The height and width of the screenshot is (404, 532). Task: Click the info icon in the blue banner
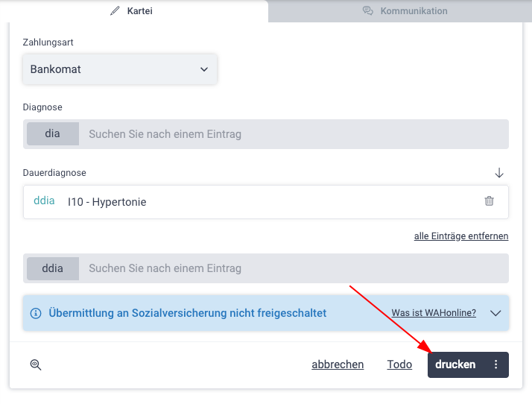tap(36, 313)
